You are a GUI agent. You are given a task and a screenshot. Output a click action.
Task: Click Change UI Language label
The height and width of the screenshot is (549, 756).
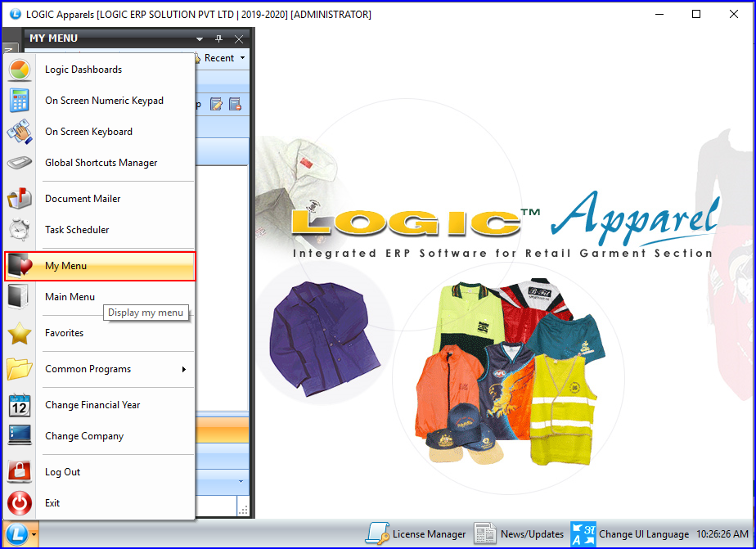coord(644,534)
